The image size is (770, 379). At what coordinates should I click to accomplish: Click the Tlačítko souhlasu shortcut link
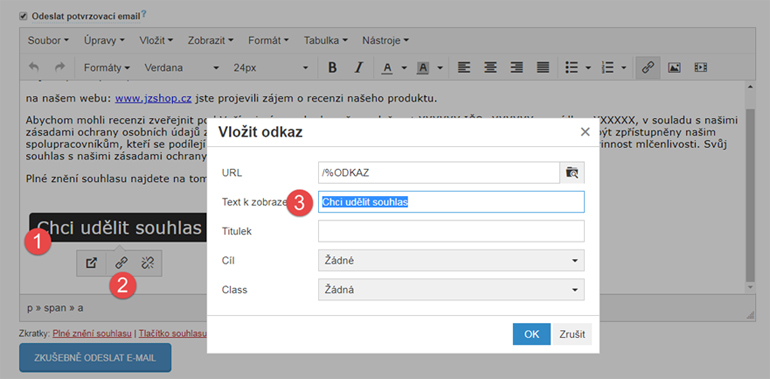(x=172, y=334)
